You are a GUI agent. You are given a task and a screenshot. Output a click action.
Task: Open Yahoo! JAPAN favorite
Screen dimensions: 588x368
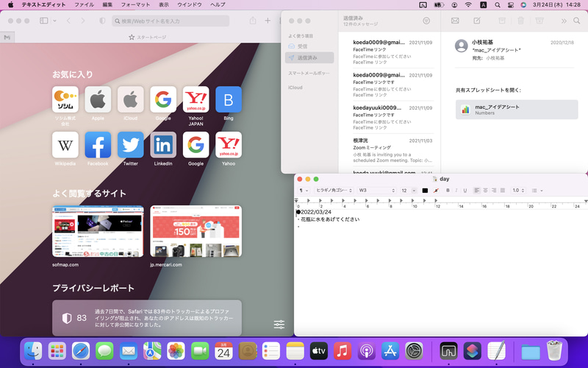coord(196,99)
